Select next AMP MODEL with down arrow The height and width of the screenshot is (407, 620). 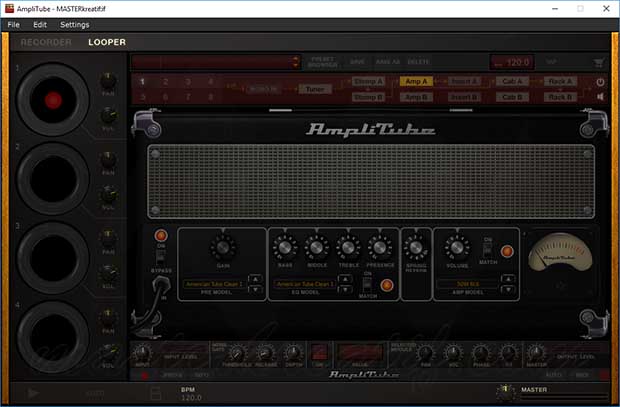tap(508, 290)
